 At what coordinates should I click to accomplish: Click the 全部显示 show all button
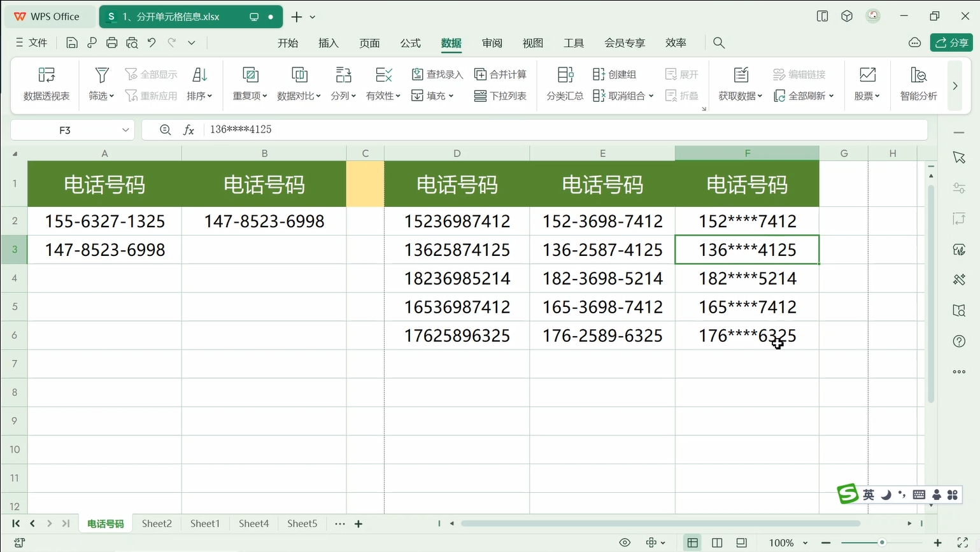click(152, 74)
